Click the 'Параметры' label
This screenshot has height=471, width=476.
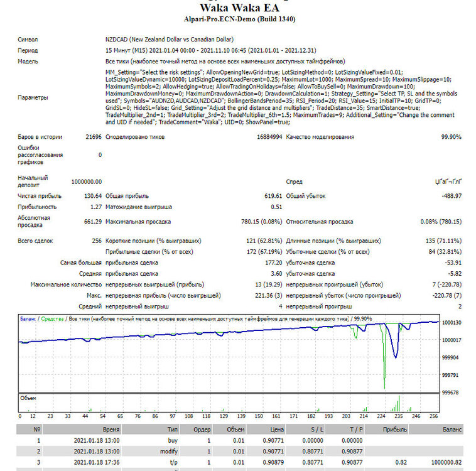[33, 97]
